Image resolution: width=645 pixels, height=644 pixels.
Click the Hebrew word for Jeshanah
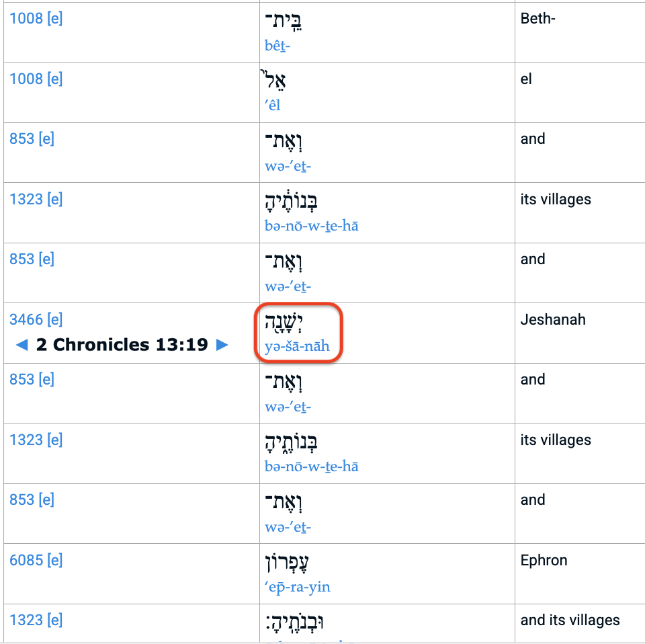pos(284,323)
